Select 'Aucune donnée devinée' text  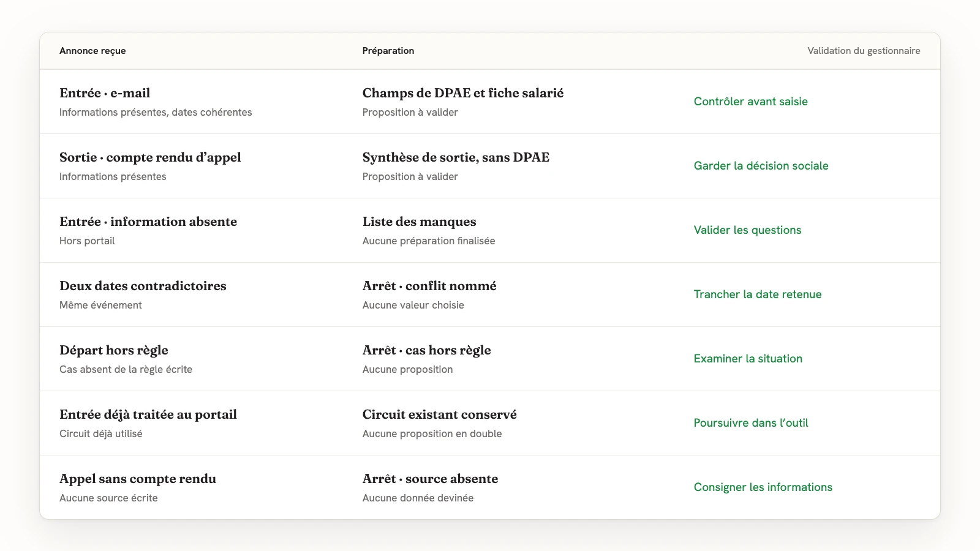(x=418, y=498)
